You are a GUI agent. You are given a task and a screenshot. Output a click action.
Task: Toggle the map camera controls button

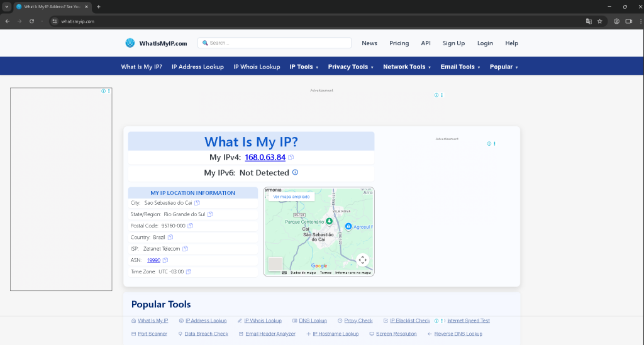coord(362,260)
